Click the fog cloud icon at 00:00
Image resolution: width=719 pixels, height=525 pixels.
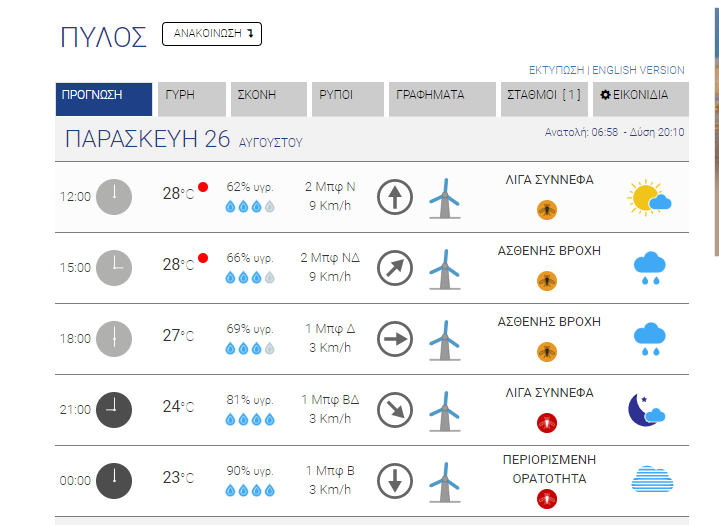coord(652,480)
